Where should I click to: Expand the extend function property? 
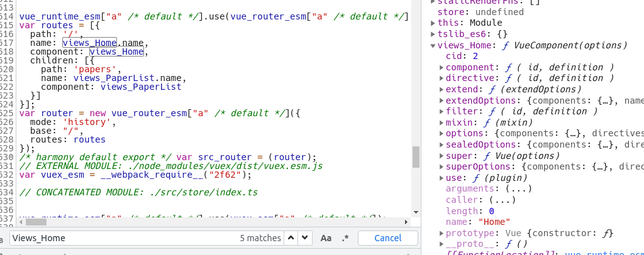441,89
